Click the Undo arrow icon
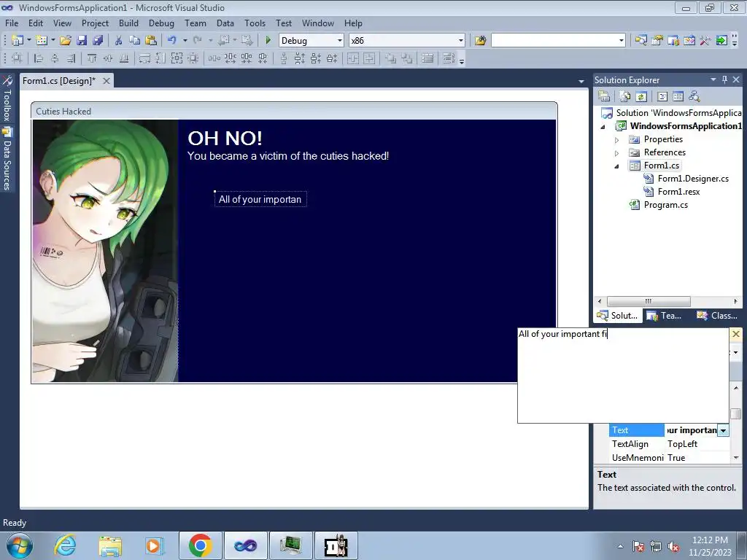The image size is (747, 560). tap(172, 41)
